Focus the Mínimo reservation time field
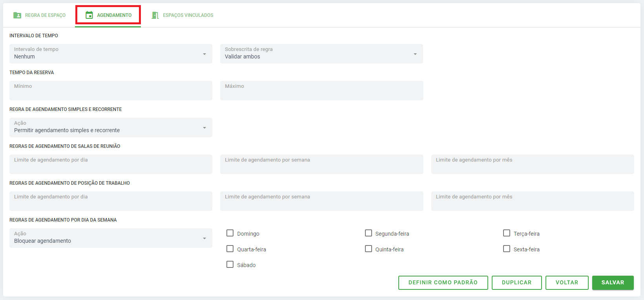This screenshot has height=300, width=644. (x=111, y=91)
